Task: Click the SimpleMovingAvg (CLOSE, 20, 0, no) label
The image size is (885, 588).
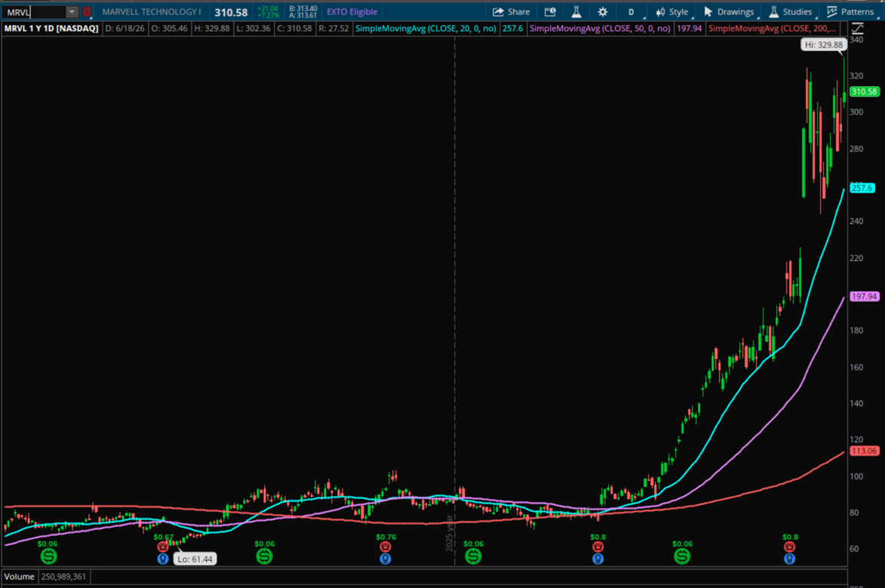Action: (426, 28)
